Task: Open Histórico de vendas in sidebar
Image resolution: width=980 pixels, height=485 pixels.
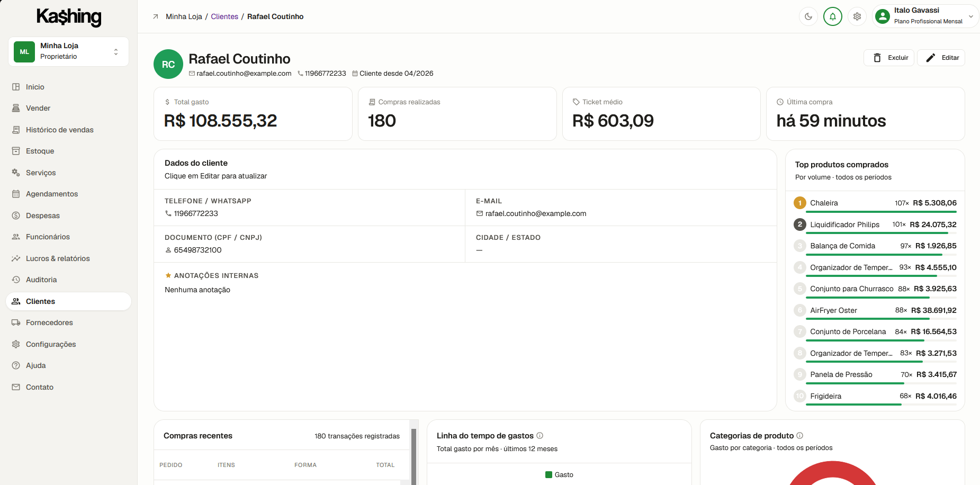Action: [x=69, y=130]
